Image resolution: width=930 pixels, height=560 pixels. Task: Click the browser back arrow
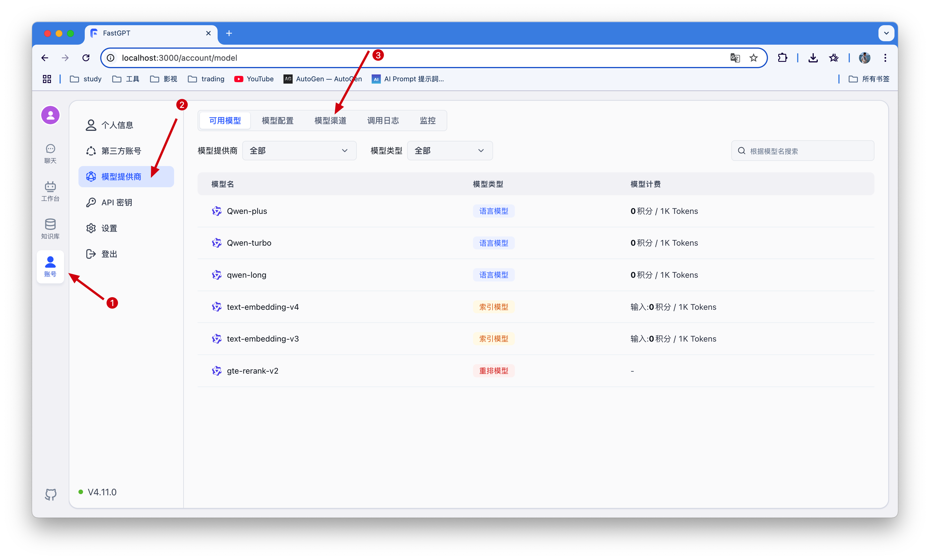45,58
